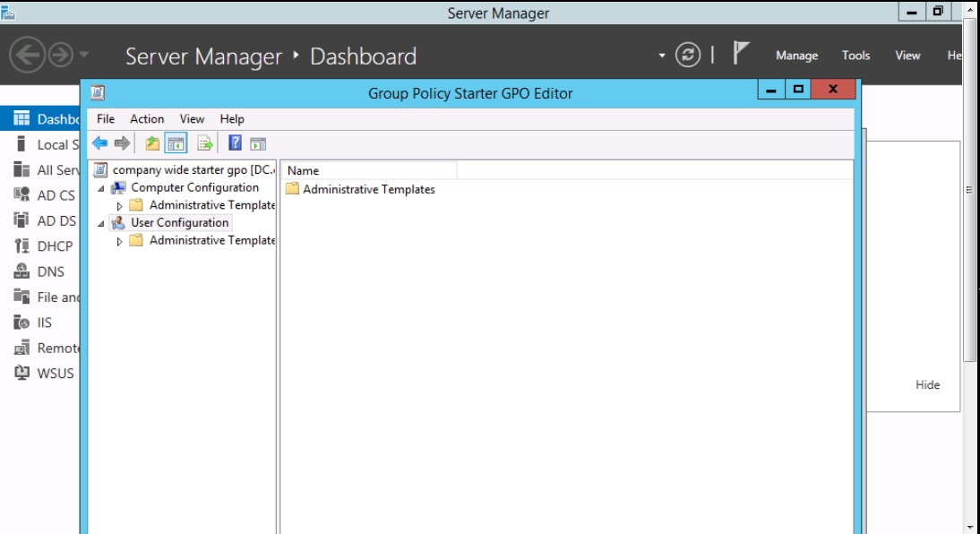Open Server Manager Tools menu
980x534 pixels.
(855, 56)
